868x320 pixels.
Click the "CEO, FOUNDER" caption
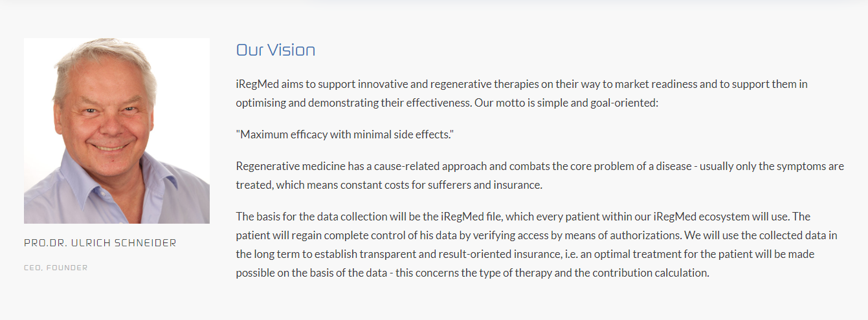pos(56,268)
